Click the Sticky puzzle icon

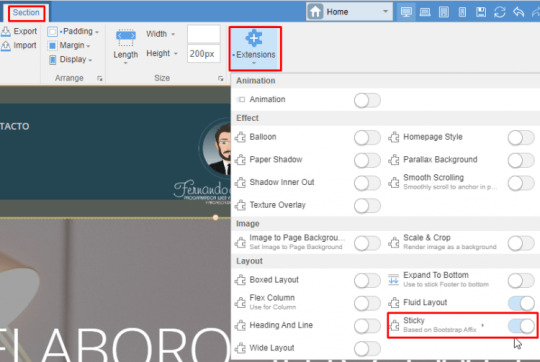[394, 325]
